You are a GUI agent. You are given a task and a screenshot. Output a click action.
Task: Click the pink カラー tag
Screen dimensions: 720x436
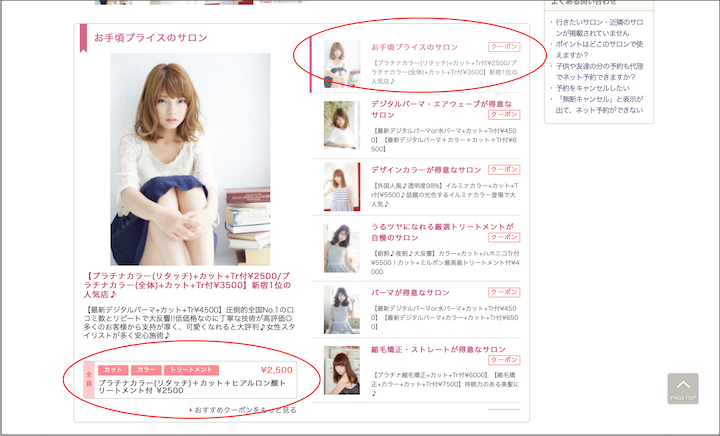[144, 370]
